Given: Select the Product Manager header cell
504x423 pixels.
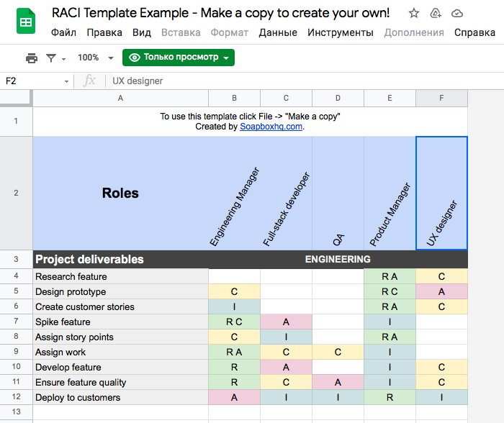Looking at the screenshot, I should point(390,193).
